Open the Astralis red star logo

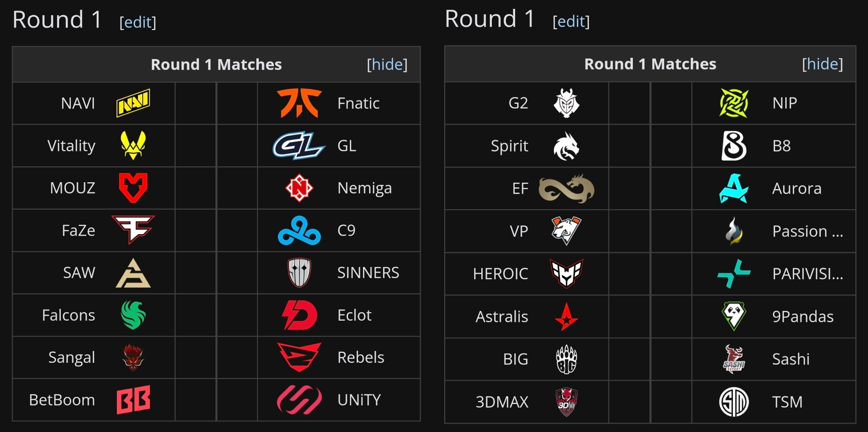[x=567, y=316]
